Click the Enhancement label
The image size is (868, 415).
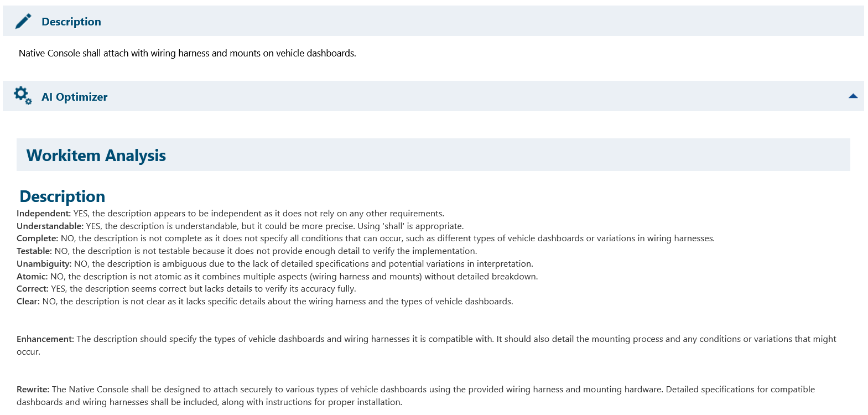pyautogui.click(x=45, y=339)
